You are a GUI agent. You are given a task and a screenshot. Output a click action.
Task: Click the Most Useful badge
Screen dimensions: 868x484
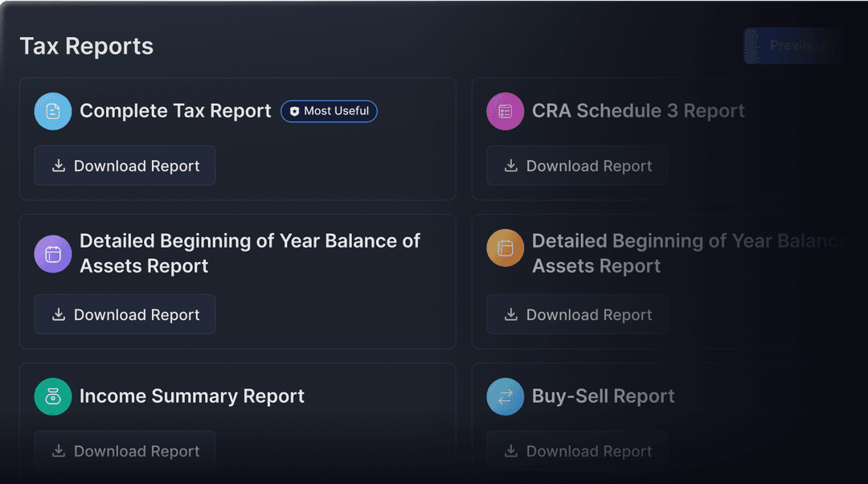click(x=329, y=111)
